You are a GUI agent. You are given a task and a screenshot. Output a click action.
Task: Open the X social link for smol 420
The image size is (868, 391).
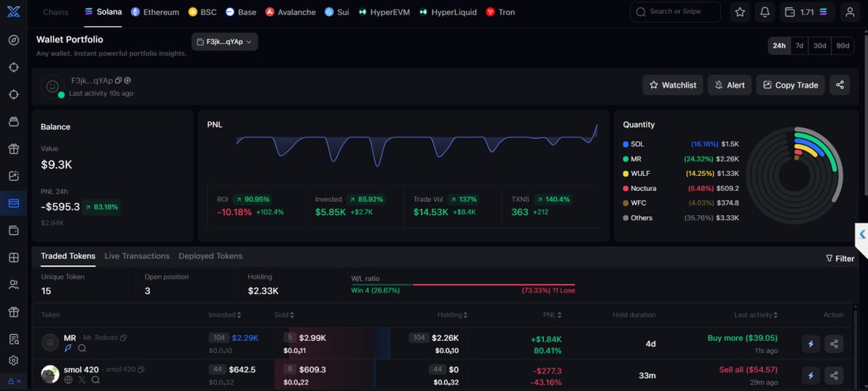(x=82, y=379)
